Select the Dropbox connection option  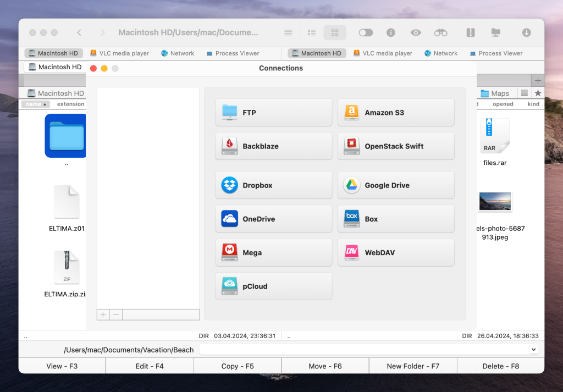click(x=274, y=185)
